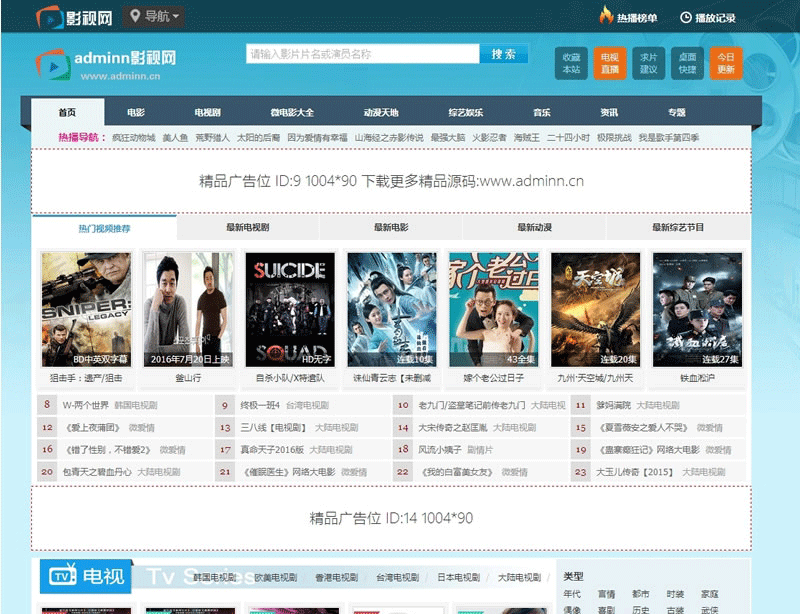Click title link 狙击手：遗产/狙击
The height and width of the screenshot is (614, 800).
[x=86, y=378]
